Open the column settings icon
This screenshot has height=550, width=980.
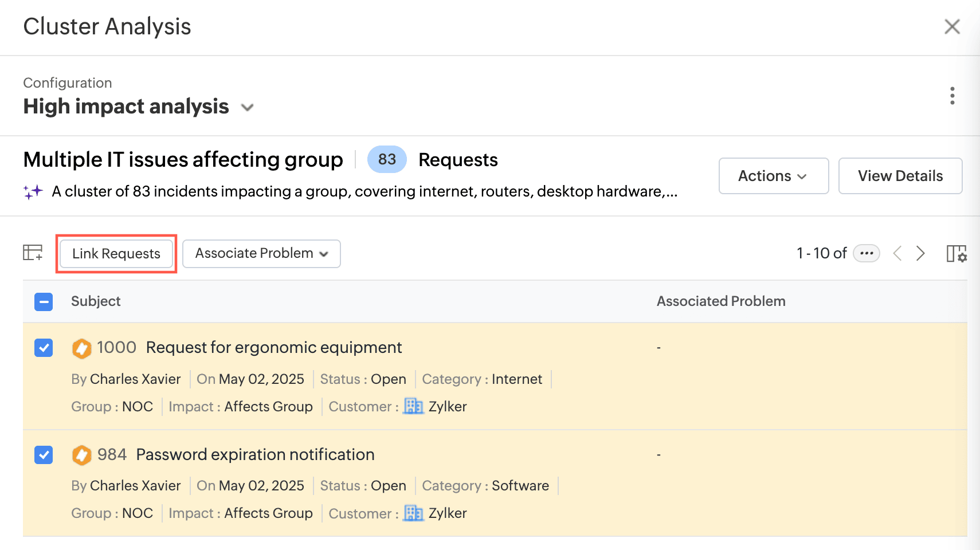[956, 253]
